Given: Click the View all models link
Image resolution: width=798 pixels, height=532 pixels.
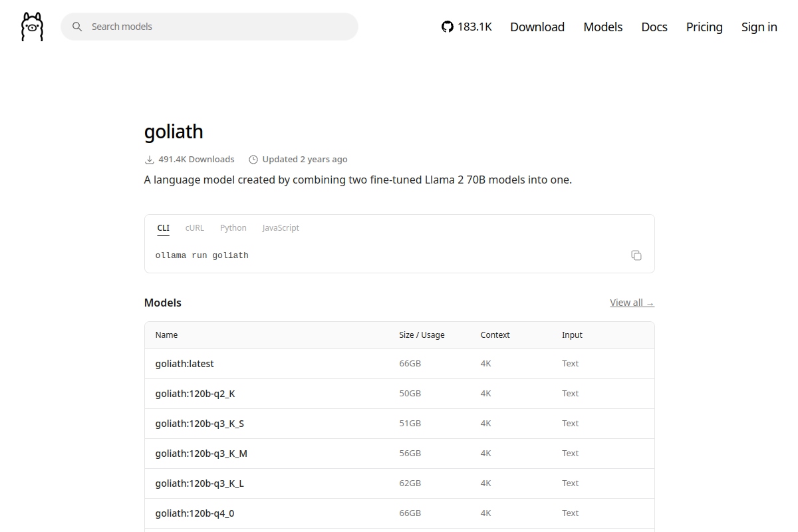Looking at the screenshot, I should [x=632, y=303].
